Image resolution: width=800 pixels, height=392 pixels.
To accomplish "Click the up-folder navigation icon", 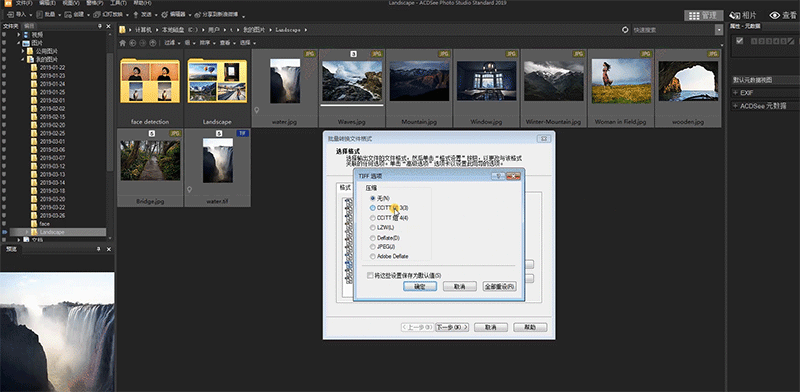I will pyautogui.click(x=153, y=43).
